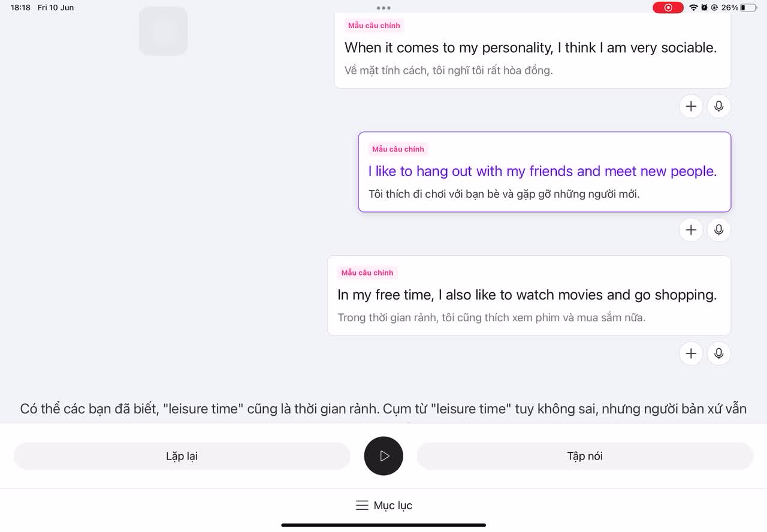Tap microphone icon under sociable sentence
This screenshot has height=532, width=767.
tap(719, 106)
